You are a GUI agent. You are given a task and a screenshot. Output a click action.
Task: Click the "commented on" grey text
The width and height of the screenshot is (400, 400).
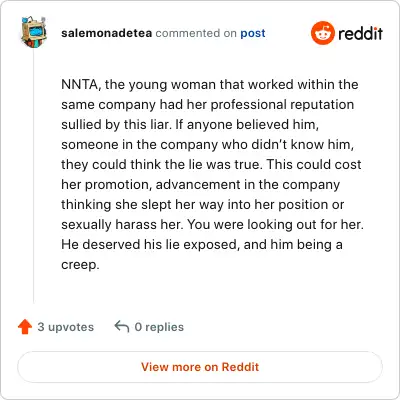coord(196,33)
